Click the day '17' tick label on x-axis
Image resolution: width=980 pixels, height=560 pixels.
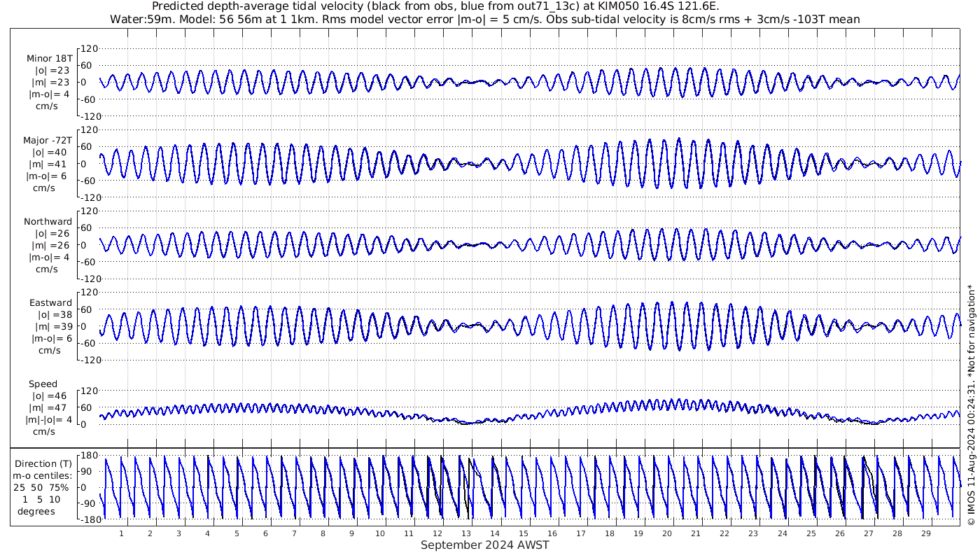(581, 533)
